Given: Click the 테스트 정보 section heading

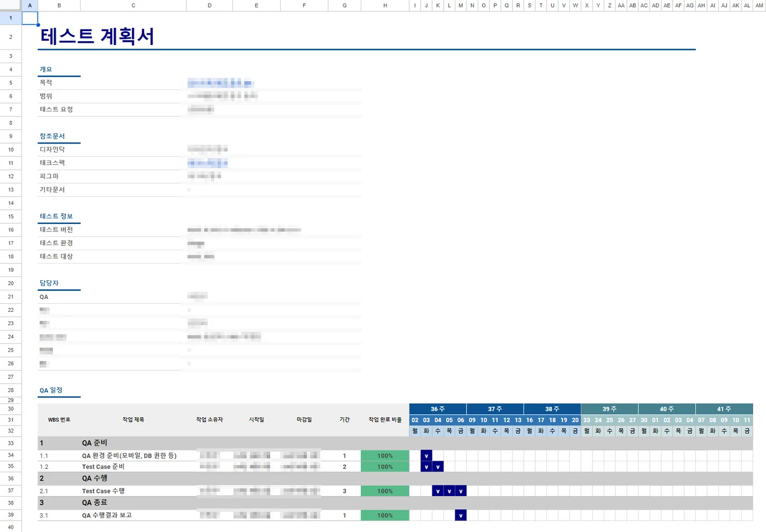Looking at the screenshot, I should (x=56, y=216).
